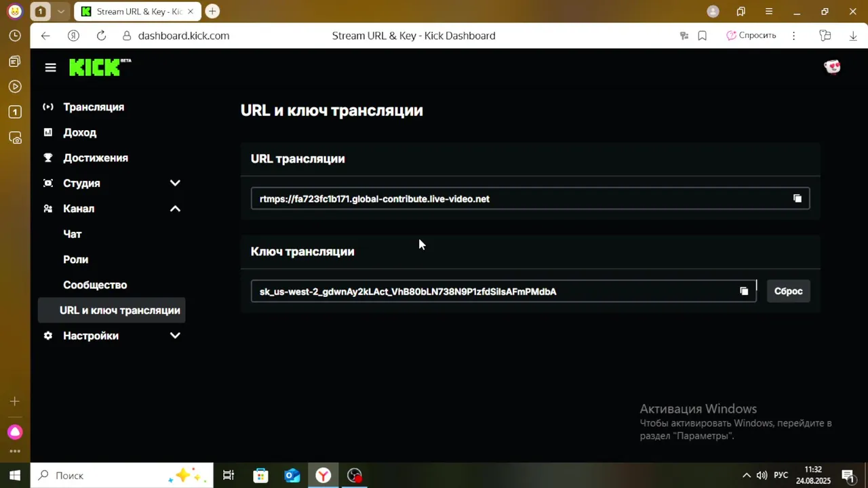This screenshot has height=488, width=868.
Task: Click the site protection icon next to back arrow
Action: pyautogui.click(x=73, y=36)
